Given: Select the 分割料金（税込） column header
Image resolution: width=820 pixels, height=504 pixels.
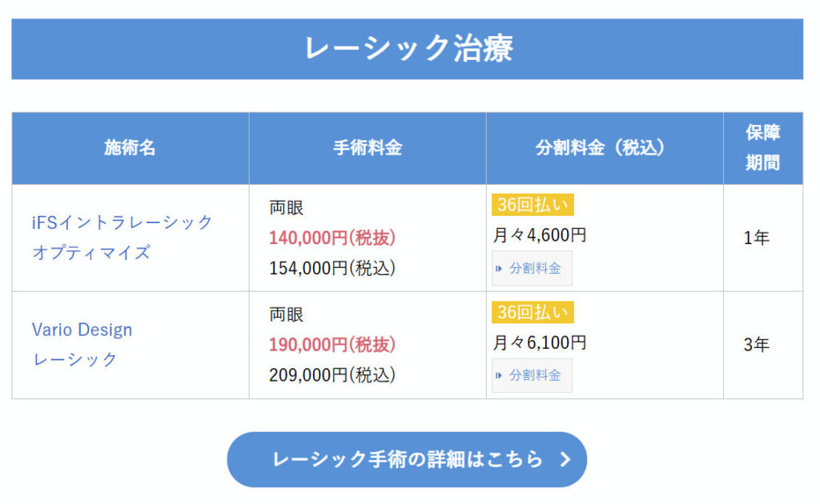Looking at the screenshot, I should click(x=604, y=148).
